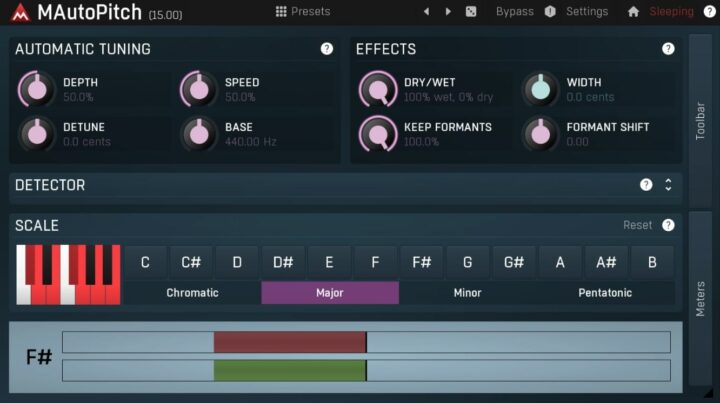Toggle the C# note in scale

(191, 262)
